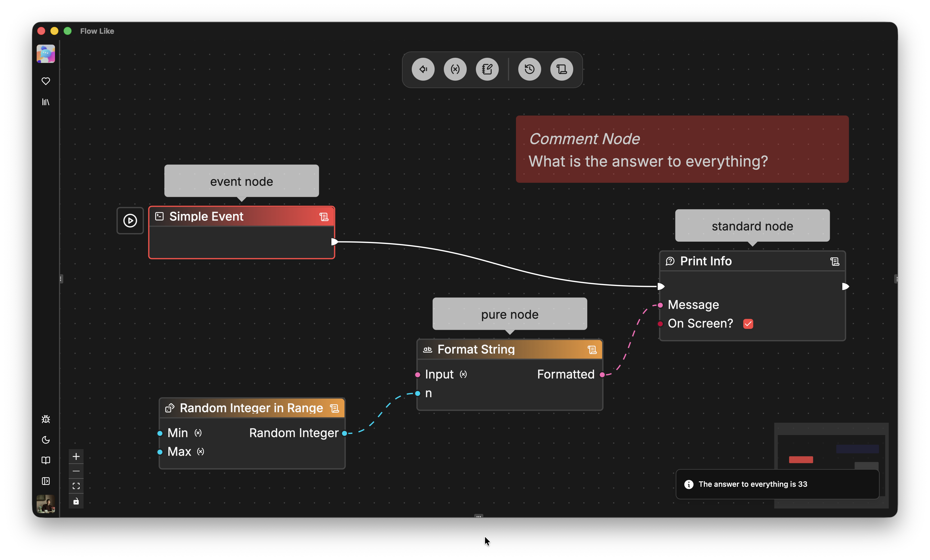This screenshot has width=930, height=560.
Task: Toggle dark mode with the moon icon
Action: [x=46, y=440]
